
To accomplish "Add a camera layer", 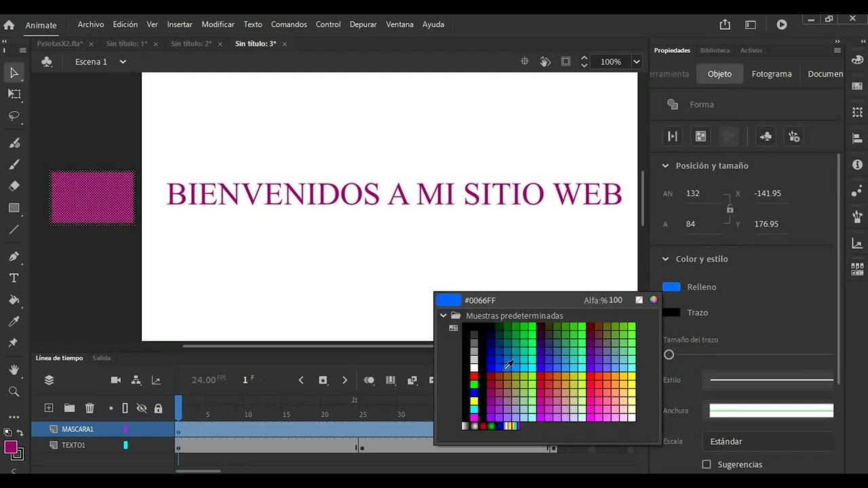I will coord(115,380).
